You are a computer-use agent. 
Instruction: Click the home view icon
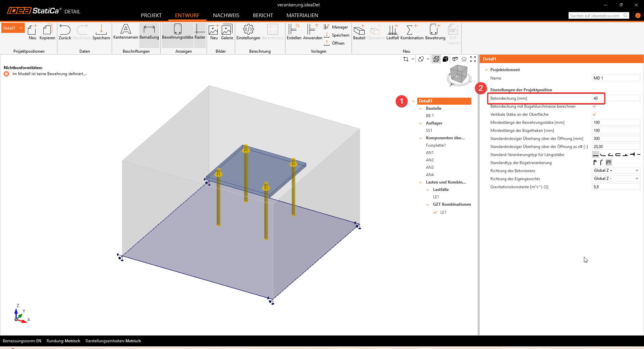[x=464, y=59]
